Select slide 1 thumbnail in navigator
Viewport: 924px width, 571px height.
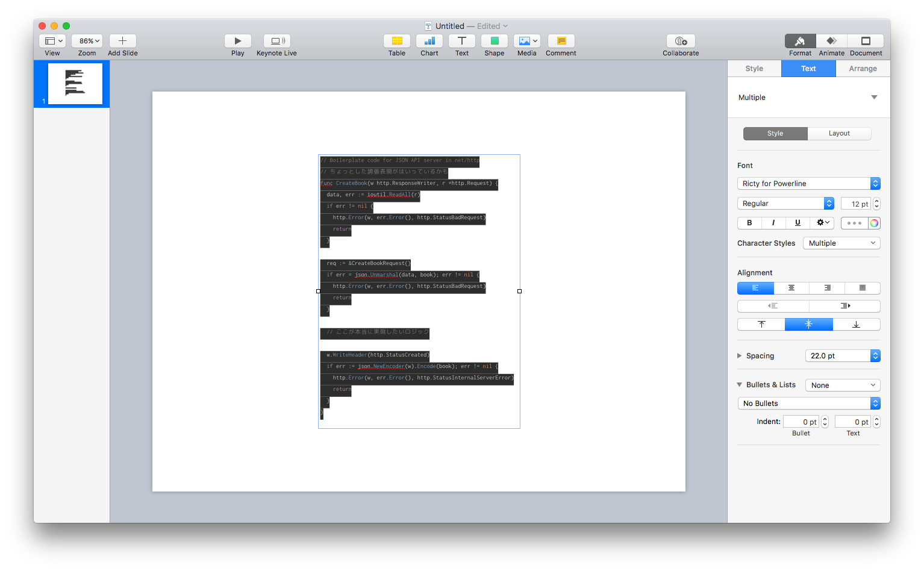click(x=75, y=84)
